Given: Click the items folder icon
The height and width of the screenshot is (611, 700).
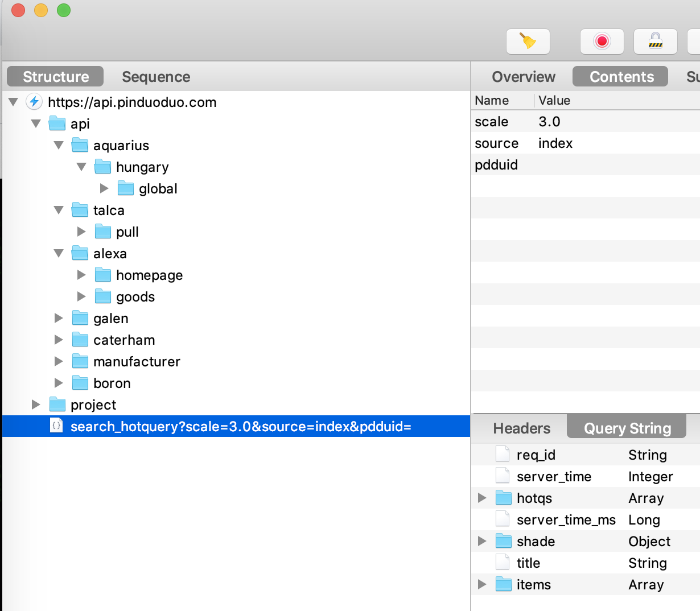Looking at the screenshot, I should 503,584.
